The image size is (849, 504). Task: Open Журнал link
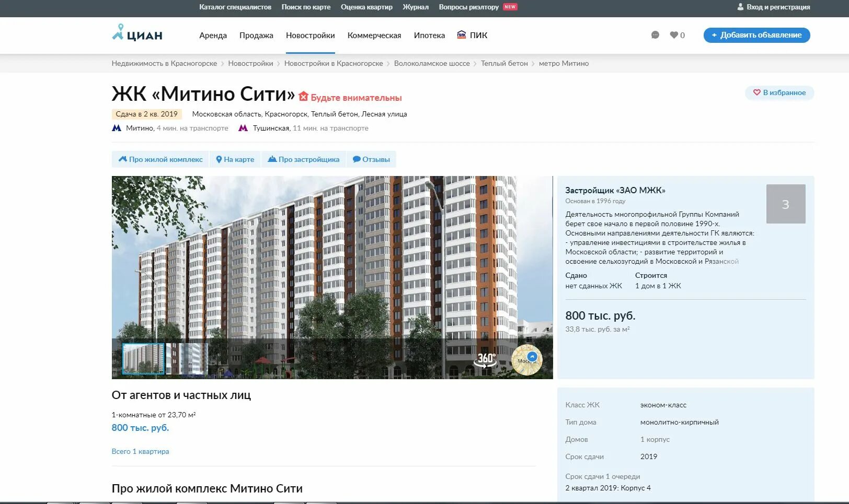click(416, 7)
